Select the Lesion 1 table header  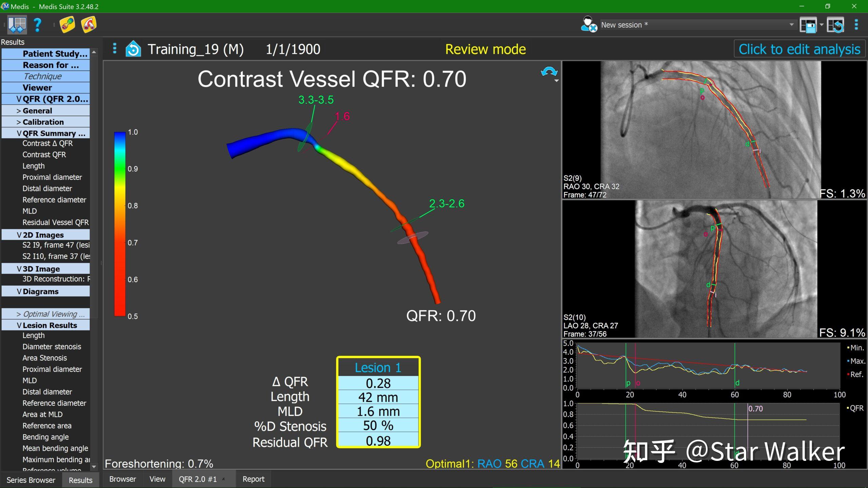378,367
